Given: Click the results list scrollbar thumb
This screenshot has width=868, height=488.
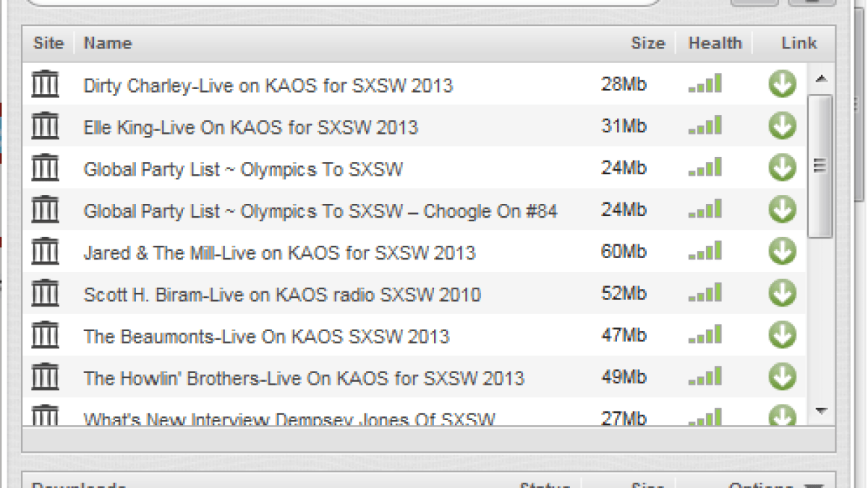Looking at the screenshot, I should click(x=821, y=166).
